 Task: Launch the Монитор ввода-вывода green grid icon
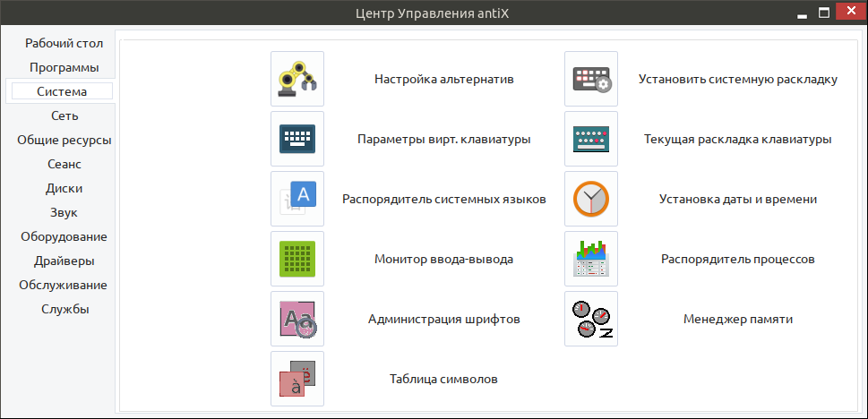(297, 259)
